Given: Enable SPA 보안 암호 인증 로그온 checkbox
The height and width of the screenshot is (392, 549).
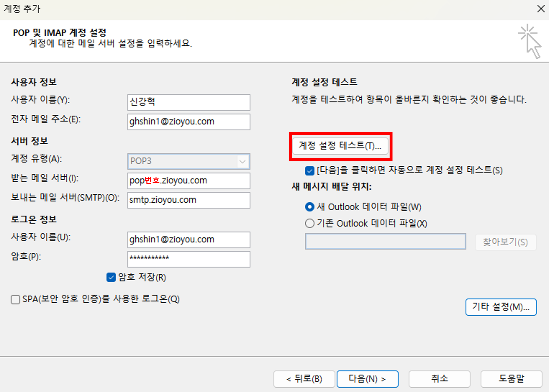Looking at the screenshot, I should click(15, 299).
